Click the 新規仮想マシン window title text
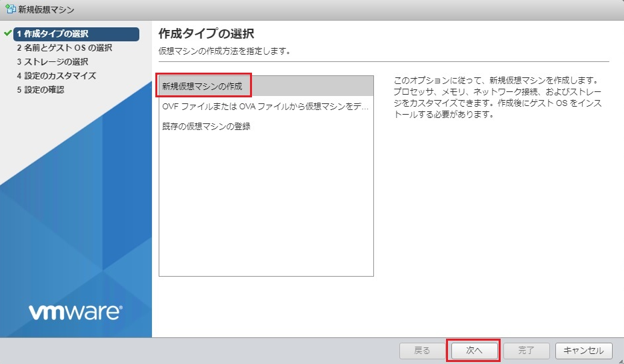 (x=47, y=10)
